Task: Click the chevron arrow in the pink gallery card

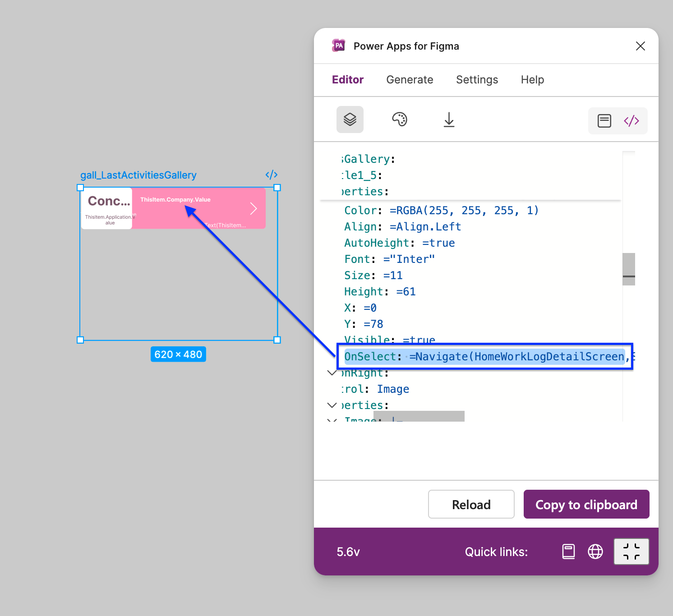Action: [x=254, y=208]
